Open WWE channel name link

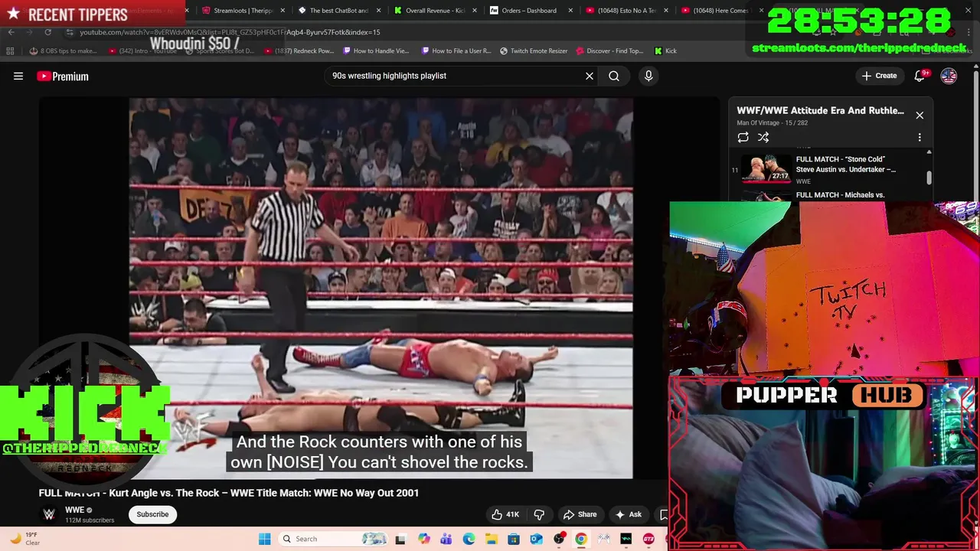point(74,510)
